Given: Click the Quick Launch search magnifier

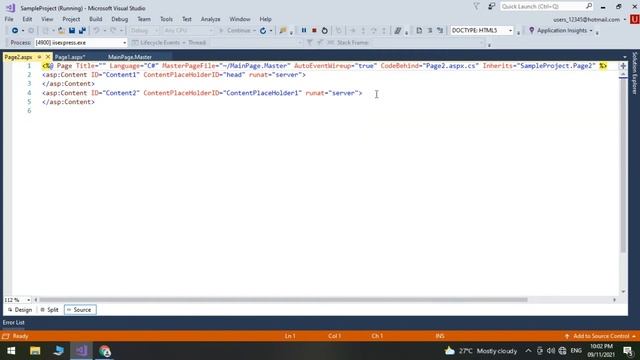Looking at the screenshot, I should coord(589,6).
